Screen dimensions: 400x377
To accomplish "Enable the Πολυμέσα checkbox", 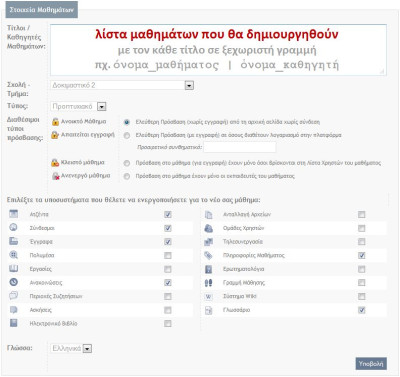I will [168, 255].
